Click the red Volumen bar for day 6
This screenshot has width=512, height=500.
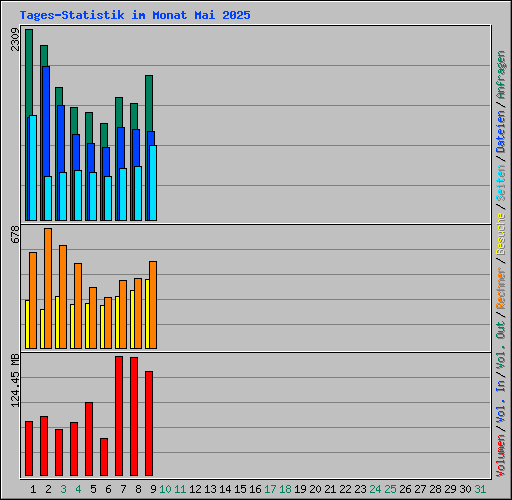(x=104, y=457)
